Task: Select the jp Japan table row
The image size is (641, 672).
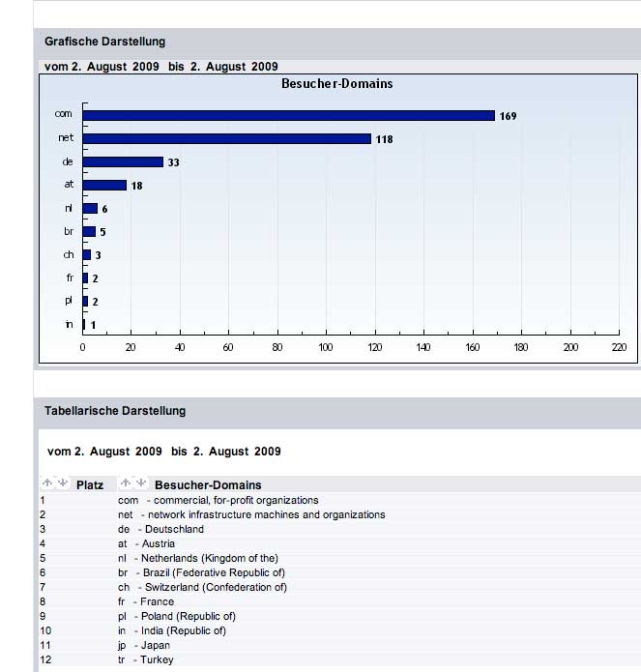Action: (x=144, y=645)
